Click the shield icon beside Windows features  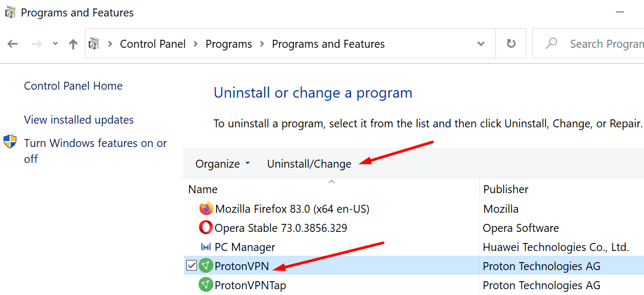[10, 142]
